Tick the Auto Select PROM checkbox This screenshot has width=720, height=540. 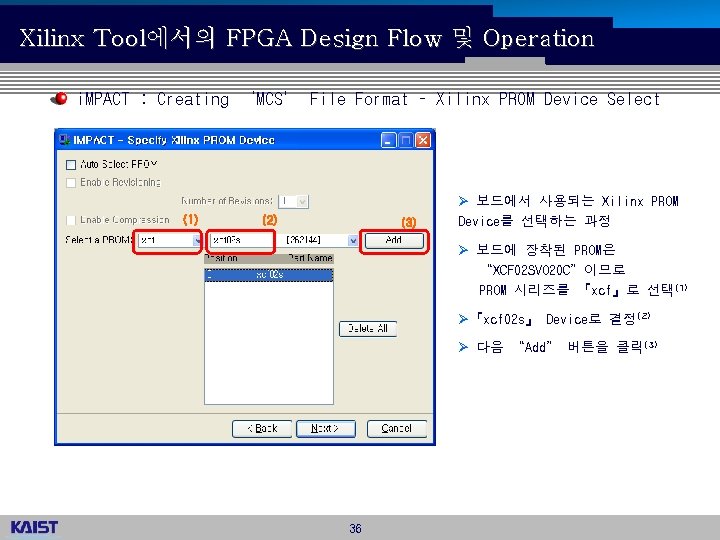[x=71, y=164]
